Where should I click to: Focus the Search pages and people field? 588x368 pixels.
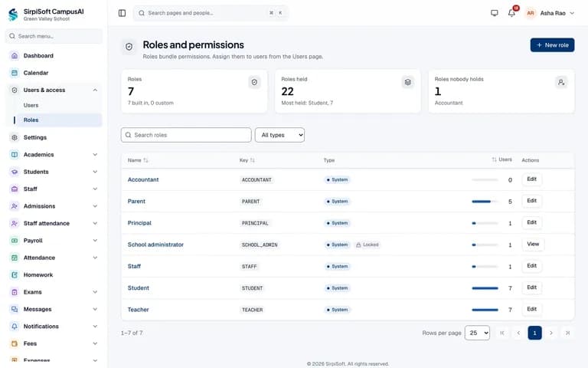[x=211, y=13]
